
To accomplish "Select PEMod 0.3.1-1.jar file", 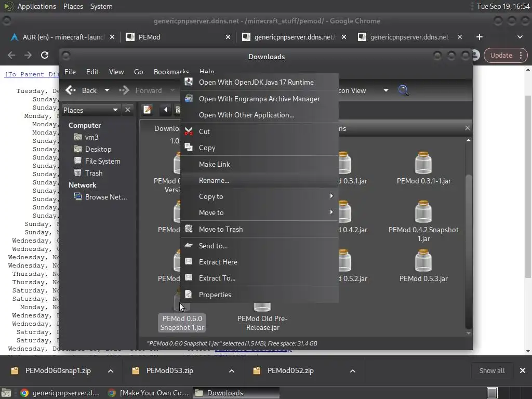I will coord(423,168).
